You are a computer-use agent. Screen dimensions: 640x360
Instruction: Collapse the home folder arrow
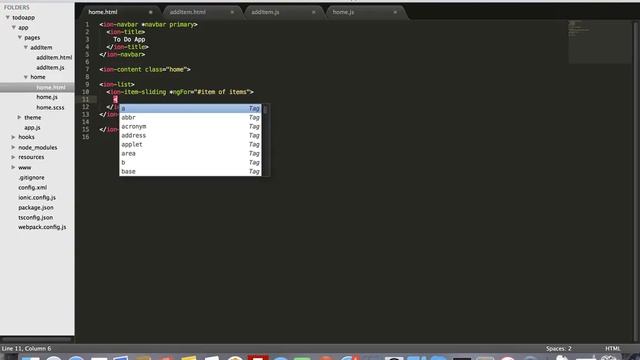tap(26, 77)
